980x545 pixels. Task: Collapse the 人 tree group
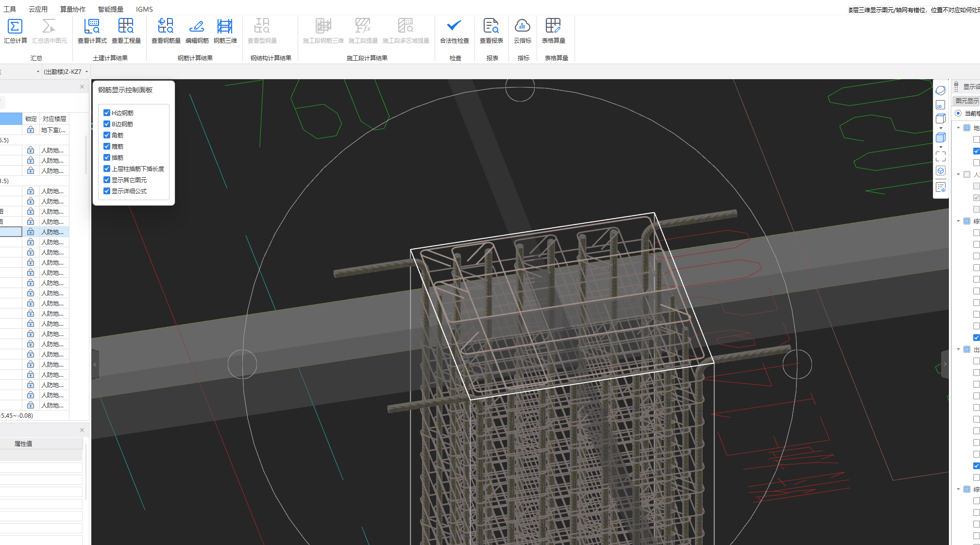click(958, 174)
